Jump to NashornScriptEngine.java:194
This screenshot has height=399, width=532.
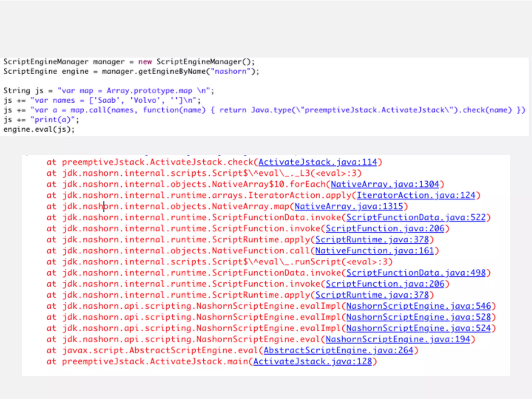pyautogui.click(x=398, y=340)
